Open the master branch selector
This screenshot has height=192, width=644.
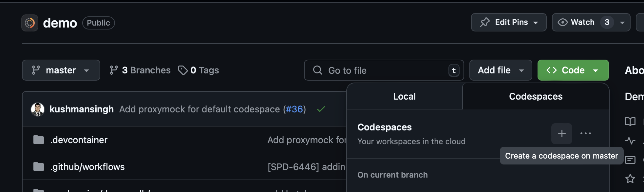pyautogui.click(x=61, y=70)
